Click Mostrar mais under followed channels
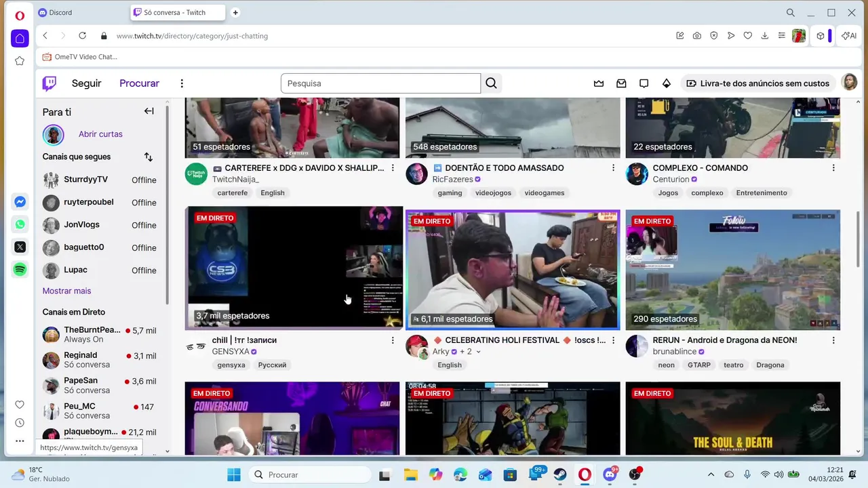 [x=66, y=291]
